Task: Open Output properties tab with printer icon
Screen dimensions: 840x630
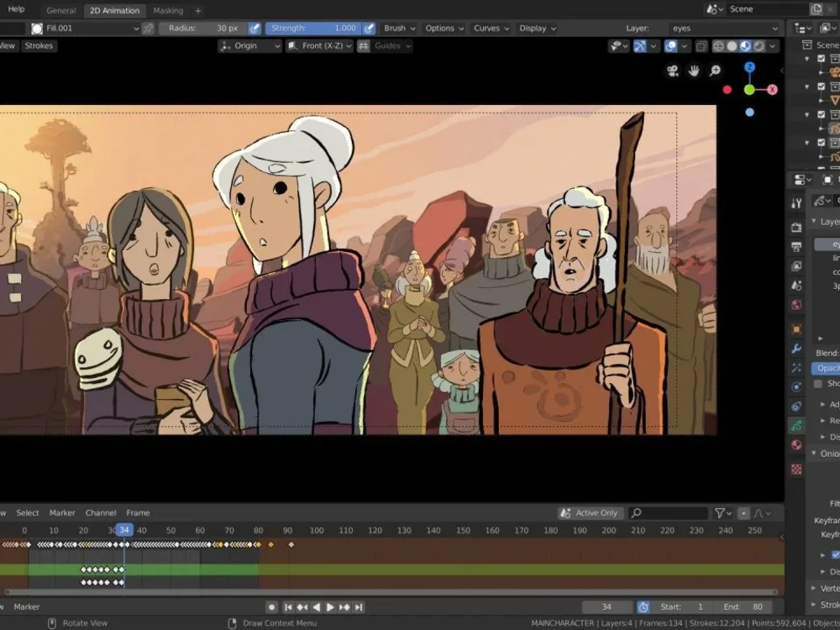Action: point(796,246)
